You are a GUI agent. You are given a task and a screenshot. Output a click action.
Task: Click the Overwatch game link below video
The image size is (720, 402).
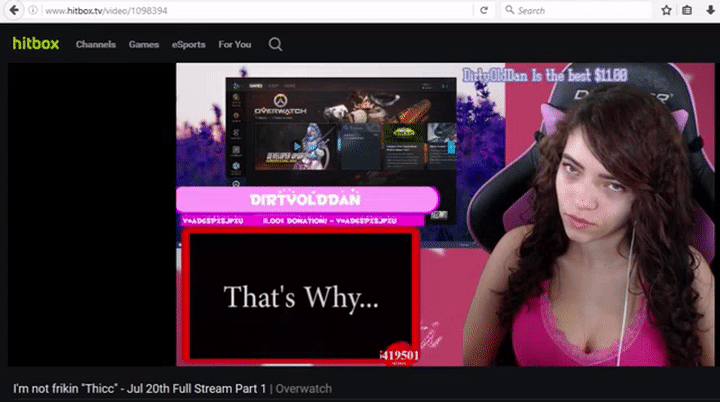304,388
